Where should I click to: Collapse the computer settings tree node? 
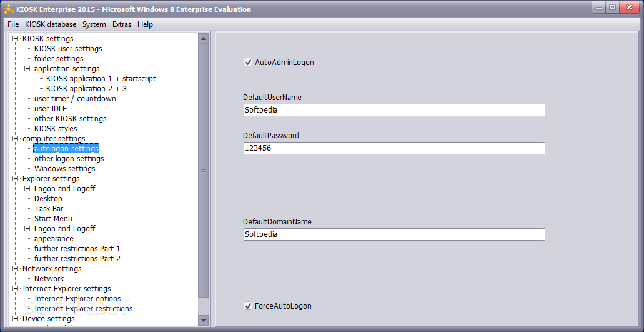click(16, 138)
